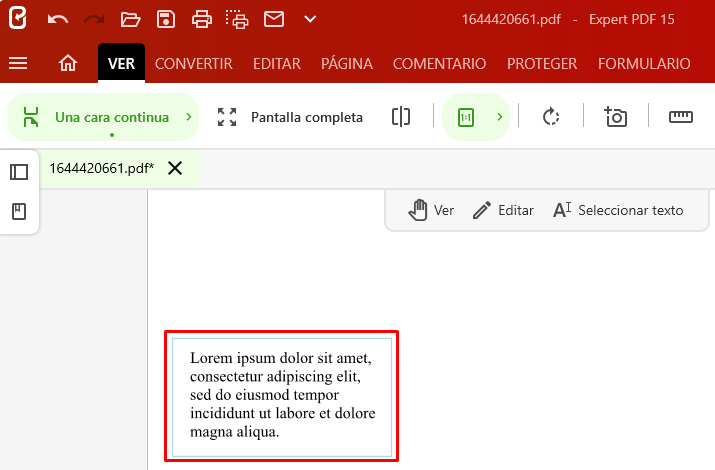Click the Expert PDF application logo
715x470 pixels.
click(17, 19)
